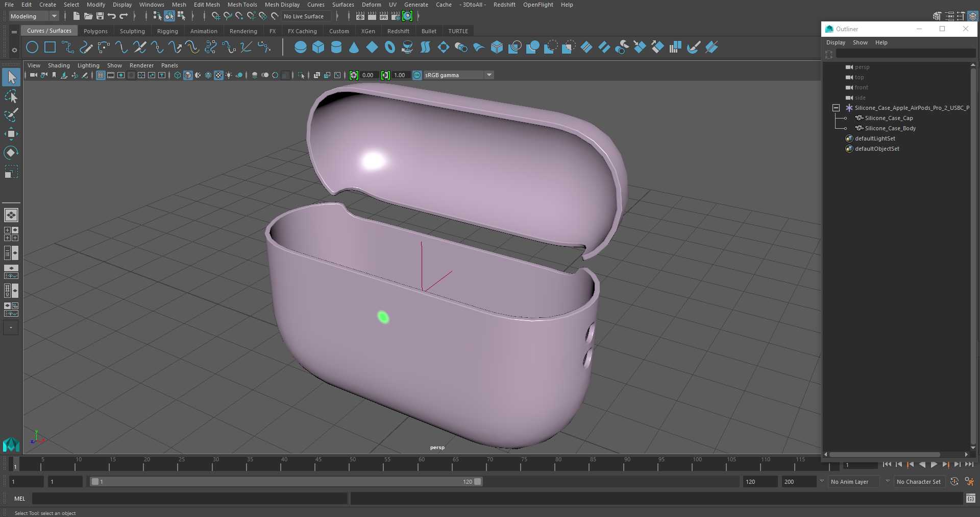Screen dimensions: 980x517
Task: Click the Revolve surface shelf icon
Action: coord(407,48)
